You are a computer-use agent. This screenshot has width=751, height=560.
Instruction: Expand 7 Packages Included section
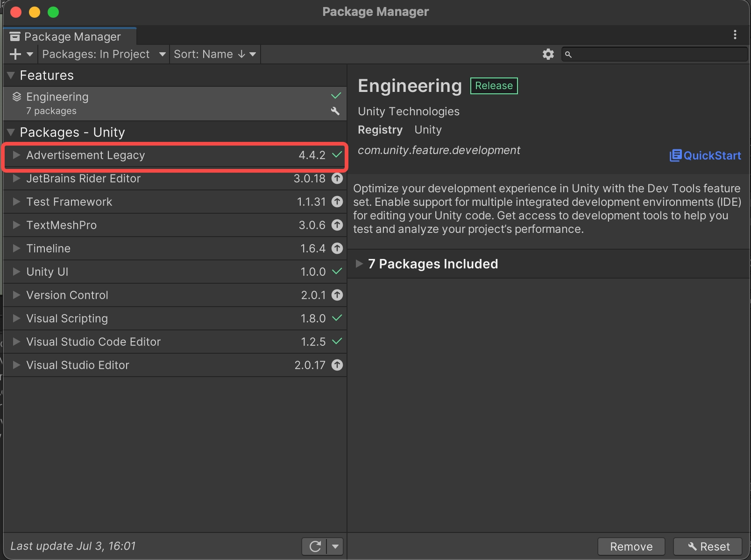click(x=359, y=264)
